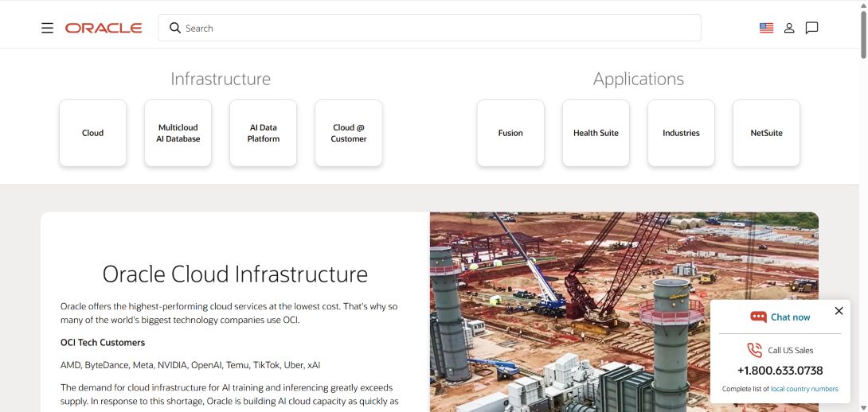Viewport: 868px width, 412px height.
Task: Click the AMD, ByteDance, Meta customer list
Action: click(190, 365)
